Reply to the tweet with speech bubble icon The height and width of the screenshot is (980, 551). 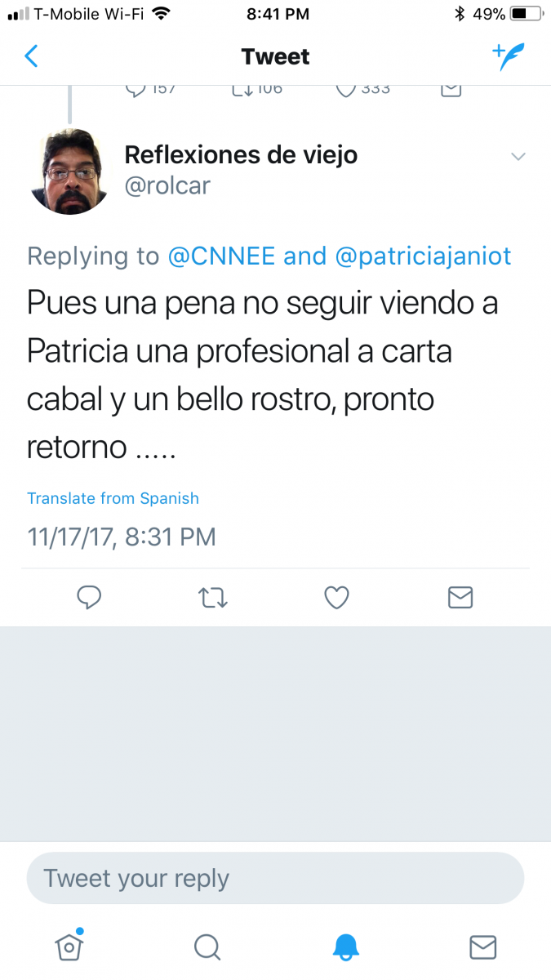tap(89, 599)
